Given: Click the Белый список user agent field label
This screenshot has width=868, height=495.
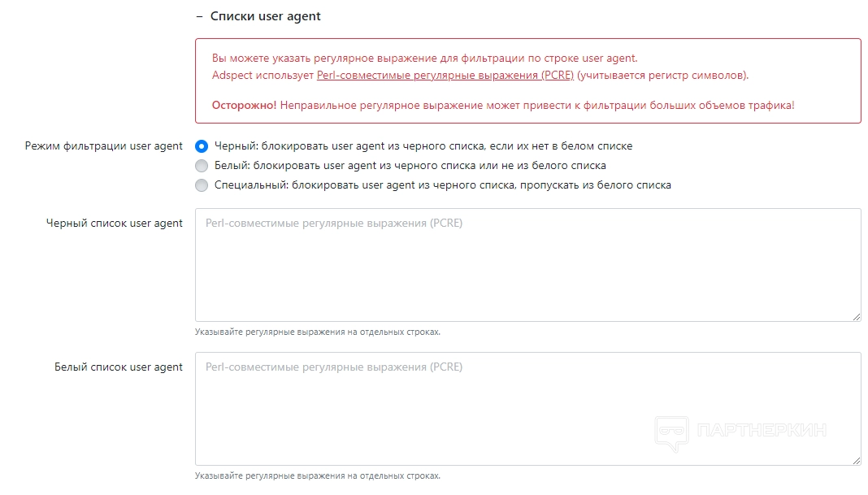Looking at the screenshot, I should click(119, 367).
